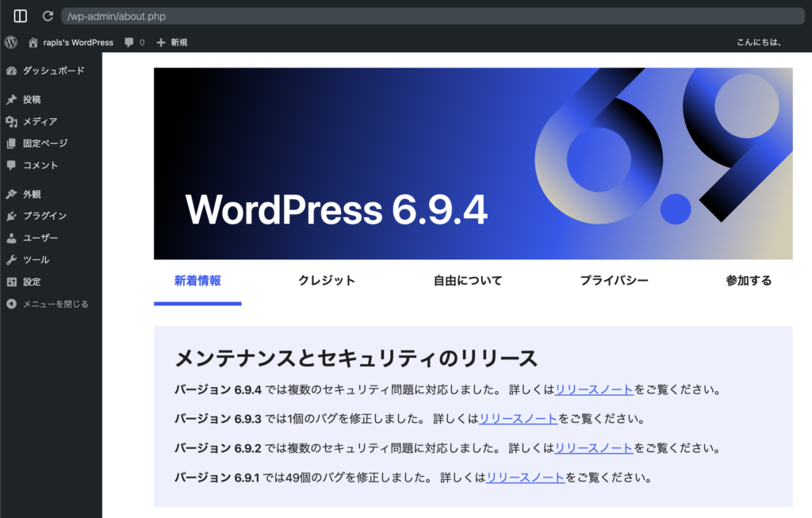812x518 pixels.
Task: Open the プライバシー tab
Action: pyautogui.click(x=613, y=280)
